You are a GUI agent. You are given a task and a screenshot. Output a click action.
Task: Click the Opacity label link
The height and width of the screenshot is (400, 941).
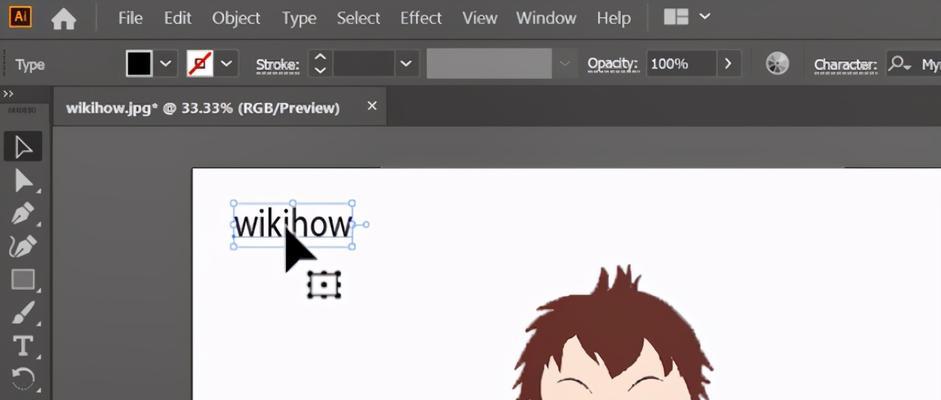coord(612,64)
